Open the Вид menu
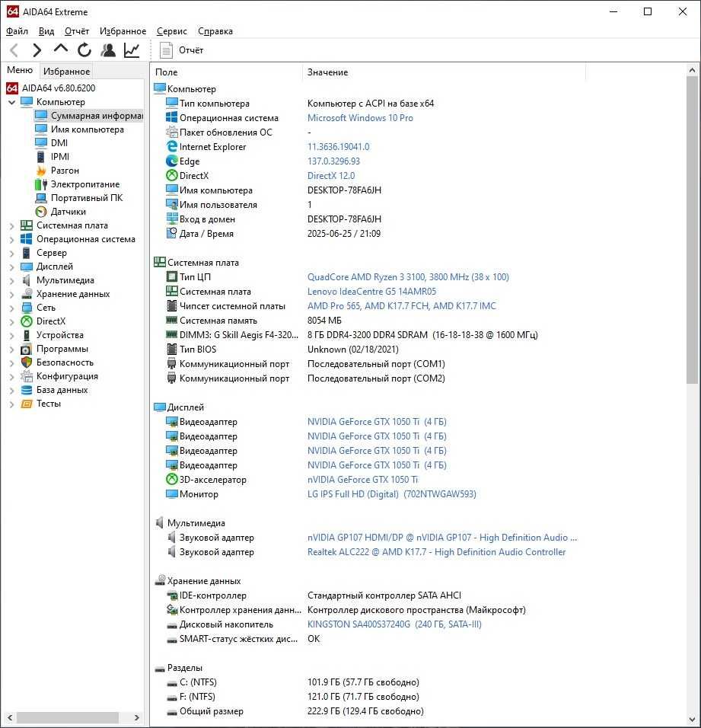Image resolution: width=701 pixels, height=728 pixels. pyautogui.click(x=46, y=31)
